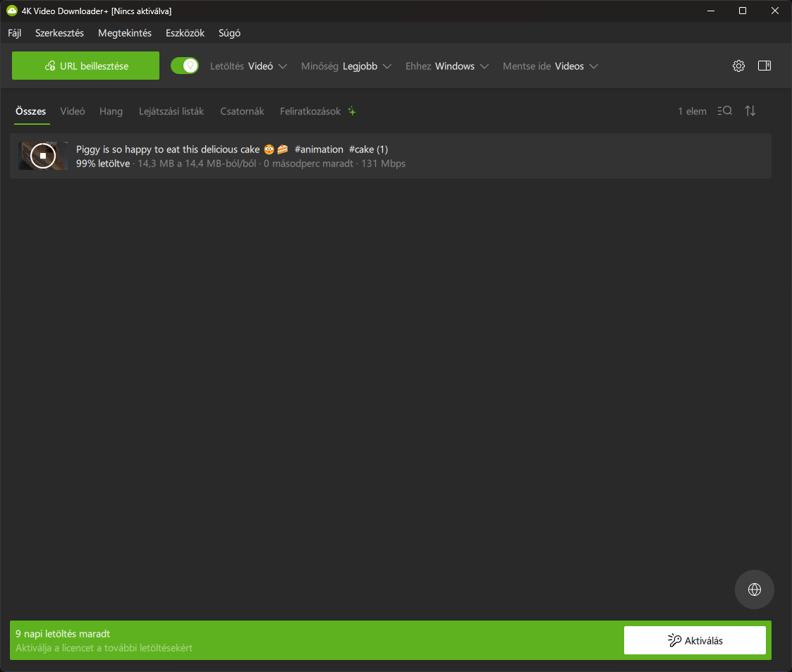The image size is (792, 672).
Task: Select the Összes tab
Action: pos(31,111)
